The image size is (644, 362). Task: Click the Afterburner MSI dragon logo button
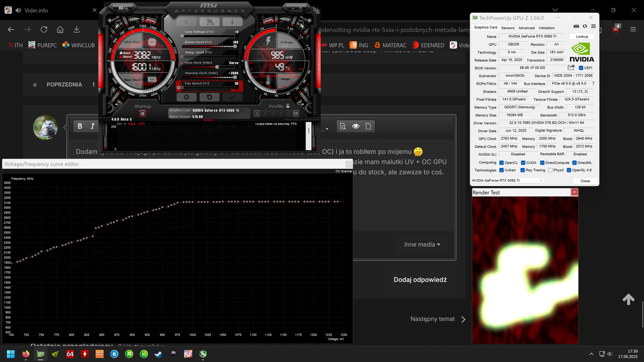coord(209,22)
